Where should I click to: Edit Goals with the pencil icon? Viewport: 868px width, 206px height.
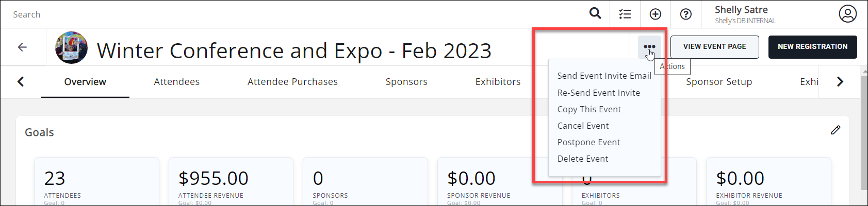pyautogui.click(x=836, y=130)
